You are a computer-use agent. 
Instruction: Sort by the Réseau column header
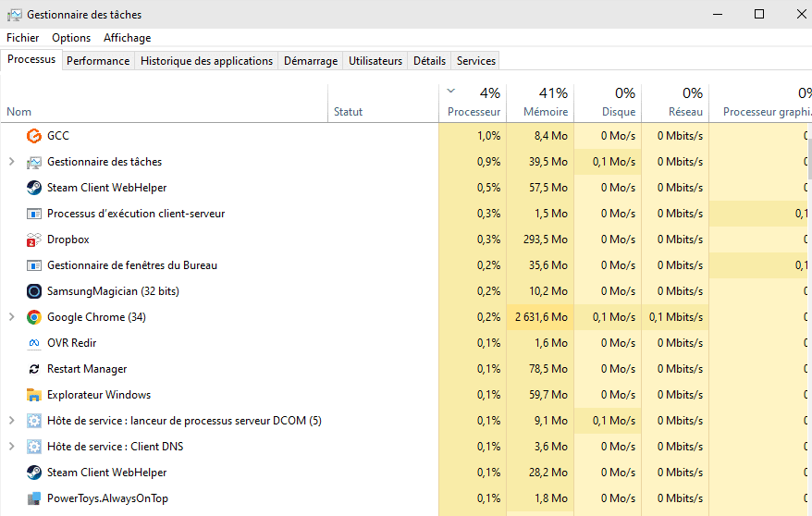click(x=675, y=104)
